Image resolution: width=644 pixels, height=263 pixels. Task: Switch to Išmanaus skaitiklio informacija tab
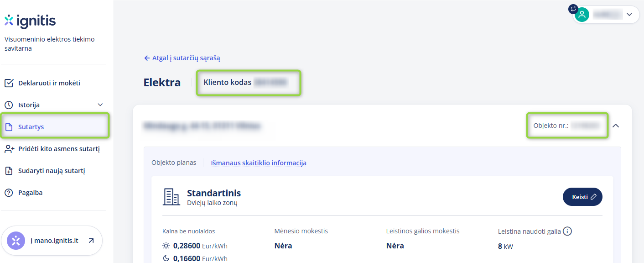tap(259, 163)
